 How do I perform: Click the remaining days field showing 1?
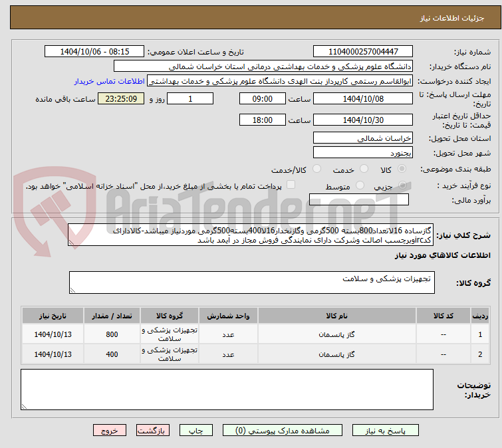[190, 98]
